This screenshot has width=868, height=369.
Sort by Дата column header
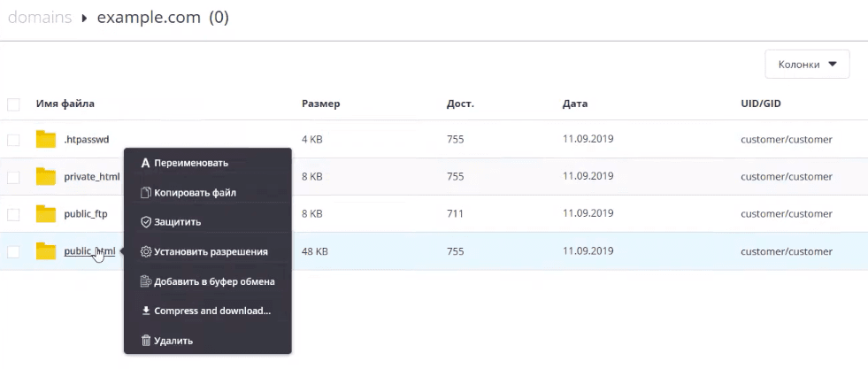575,104
